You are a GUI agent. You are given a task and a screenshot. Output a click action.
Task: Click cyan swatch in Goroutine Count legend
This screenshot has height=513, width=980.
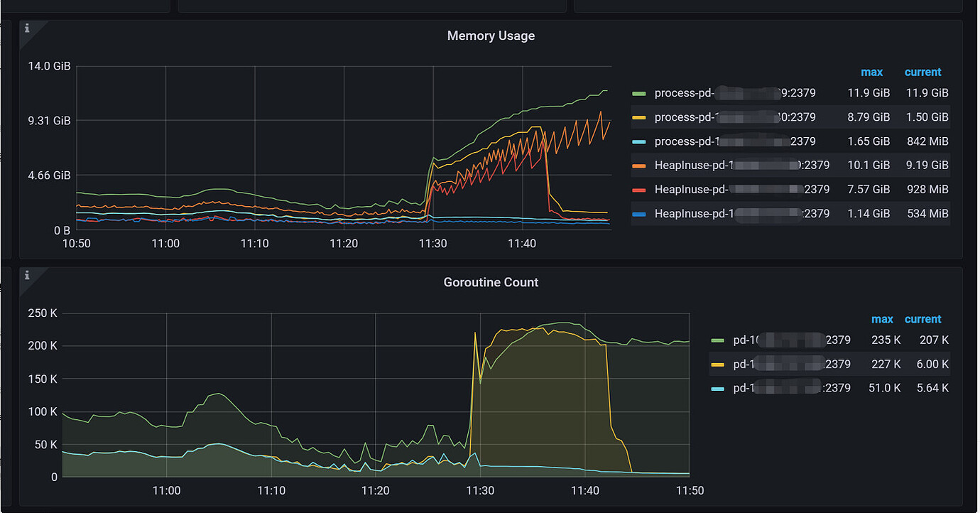point(718,389)
